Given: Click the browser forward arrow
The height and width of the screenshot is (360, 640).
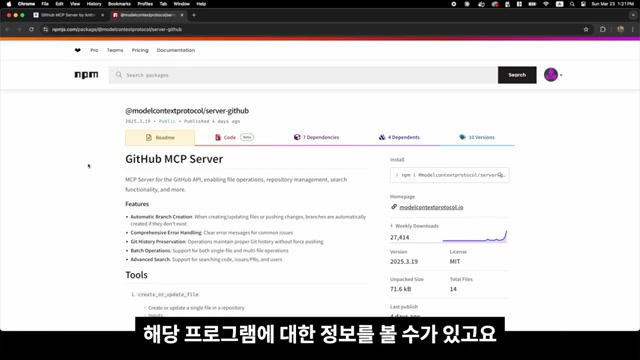Looking at the screenshot, I should click(19, 29).
